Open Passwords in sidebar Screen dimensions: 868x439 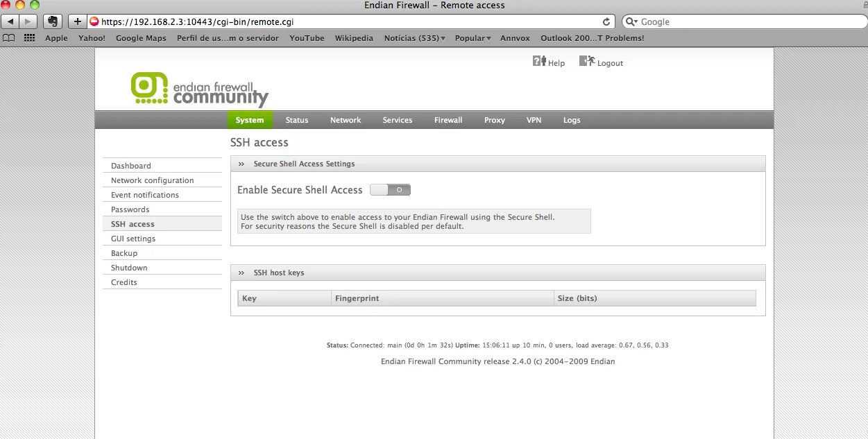(x=162, y=209)
